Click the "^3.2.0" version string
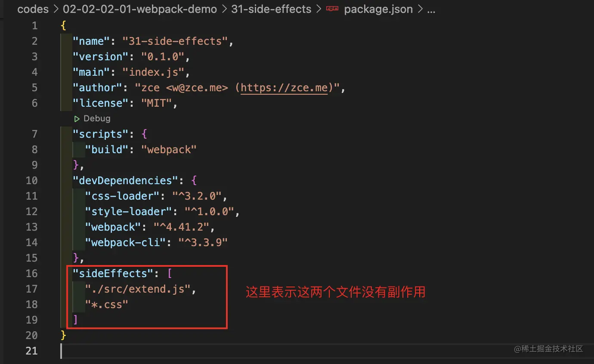The height and width of the screenshot is (364, 594). (x=197, y=196)
